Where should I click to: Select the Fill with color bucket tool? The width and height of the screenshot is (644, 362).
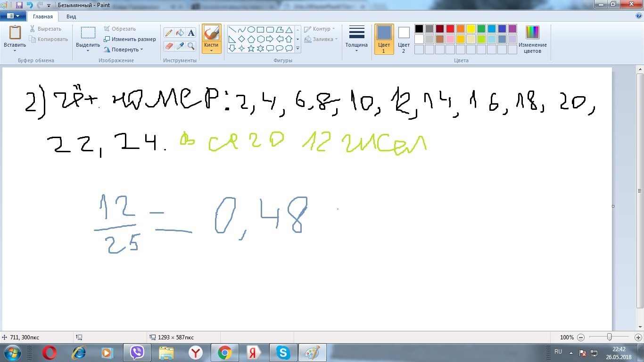point(180,33)
